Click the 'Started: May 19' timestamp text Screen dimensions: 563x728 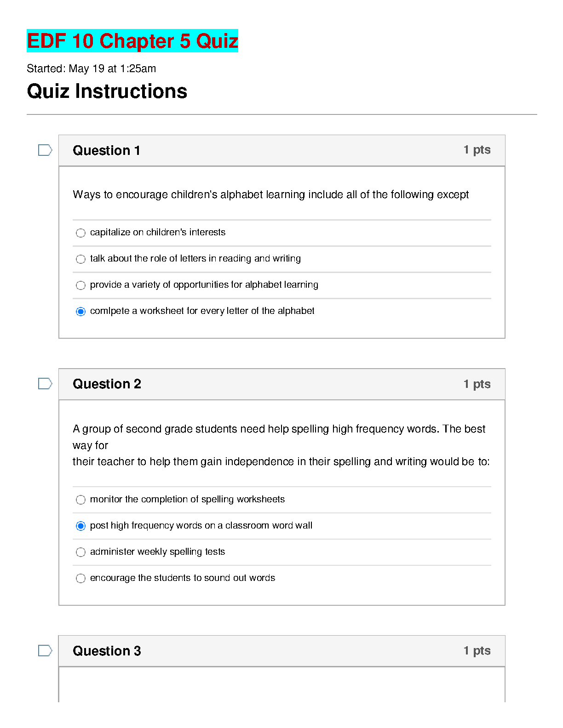click(x=92, y=69)
